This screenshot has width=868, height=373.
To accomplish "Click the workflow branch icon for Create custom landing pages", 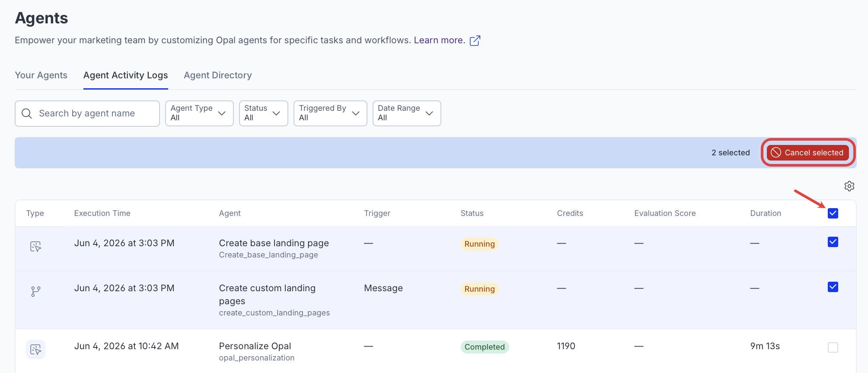I will point(36,292).
